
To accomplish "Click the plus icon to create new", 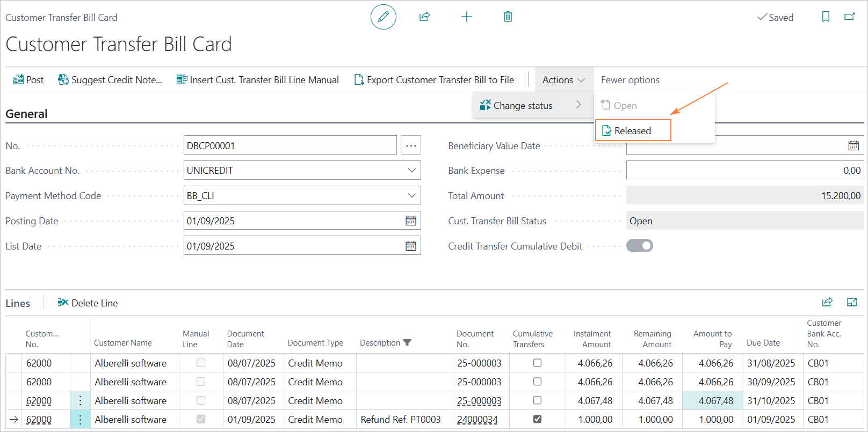I will pos(466,17).
